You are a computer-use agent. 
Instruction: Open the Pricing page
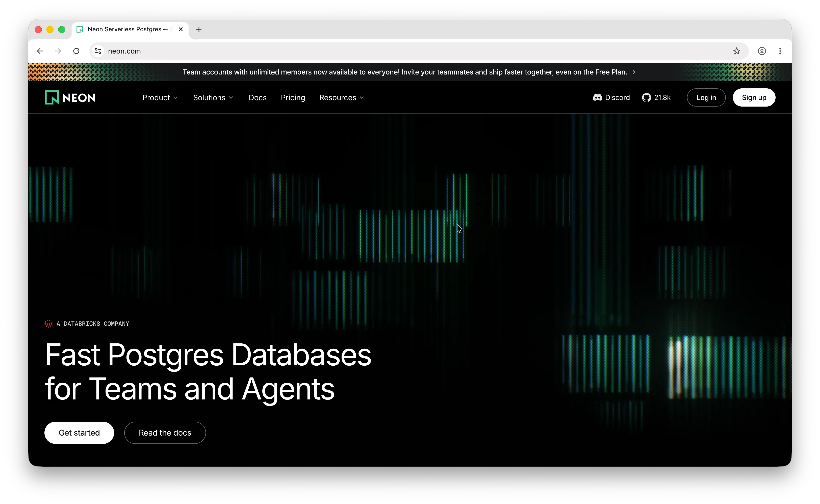293,97
